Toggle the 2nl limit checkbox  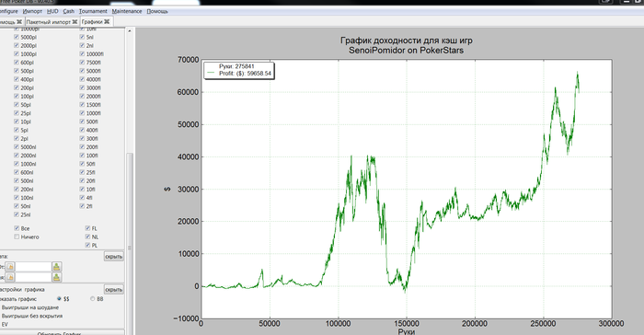[x=82, y=46]
